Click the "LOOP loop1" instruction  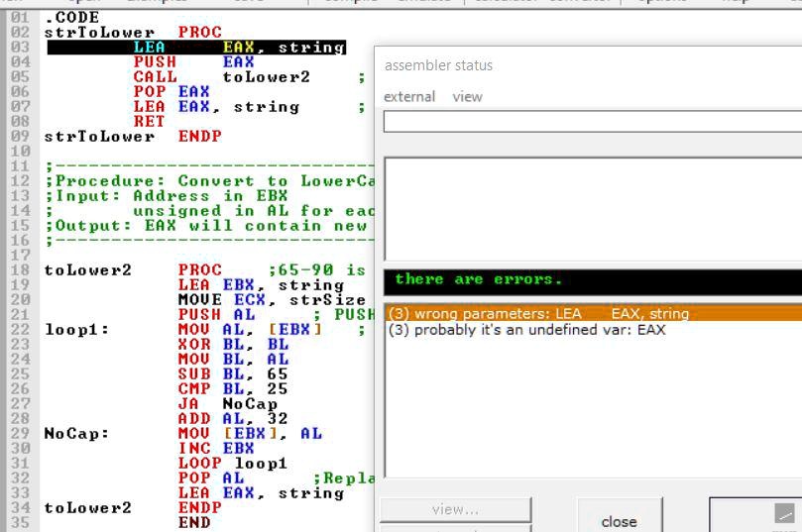[x=233, y=464]
